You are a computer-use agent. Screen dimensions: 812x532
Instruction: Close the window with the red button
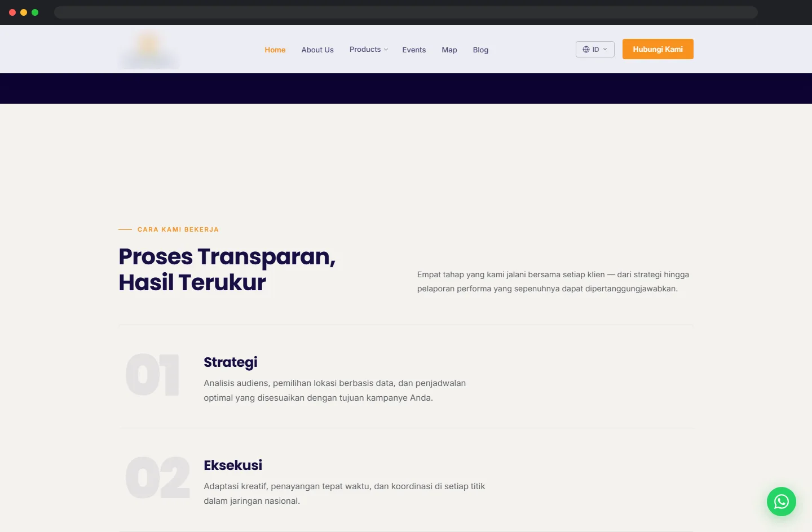click(12, 12)
